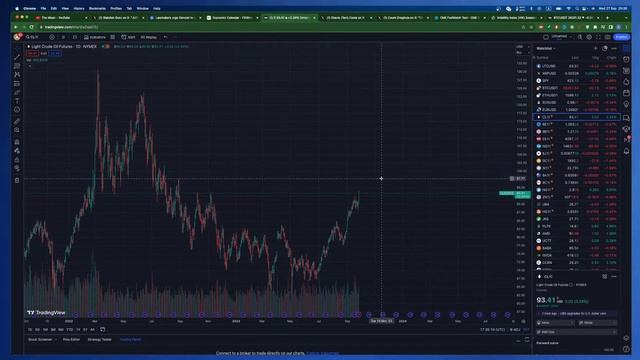The width and height of the screenshot is (640, 360).
Task: Set time range to YTD
Action: pos(70,329)
